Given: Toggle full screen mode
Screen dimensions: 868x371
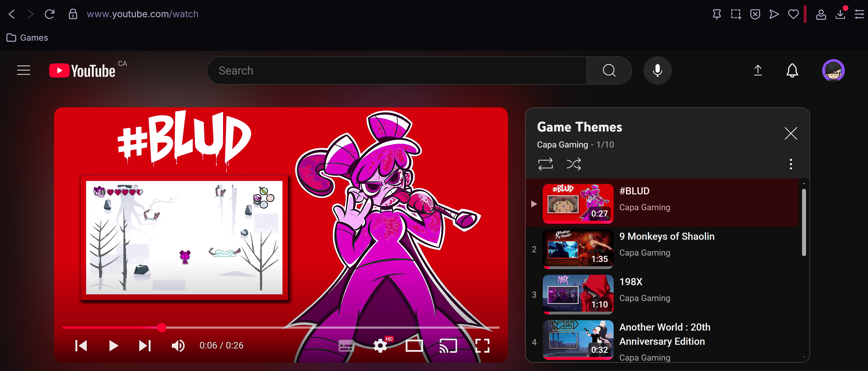Looking at the screenshot, I should [482, 345].
